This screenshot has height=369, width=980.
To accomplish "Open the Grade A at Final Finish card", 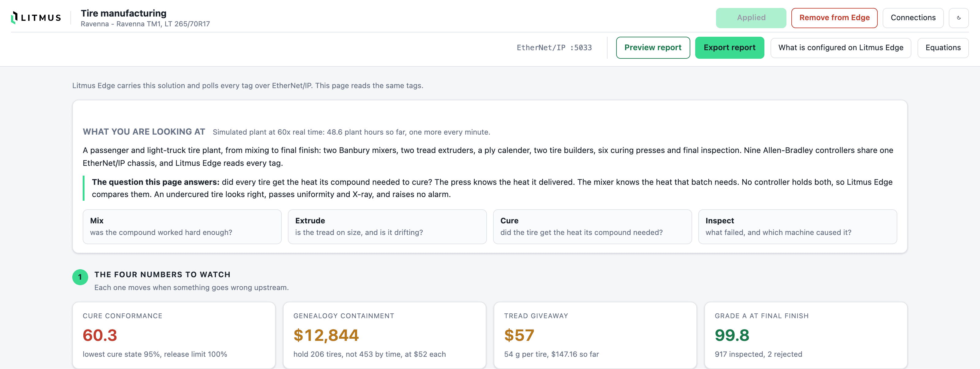I will coord(806,335).
